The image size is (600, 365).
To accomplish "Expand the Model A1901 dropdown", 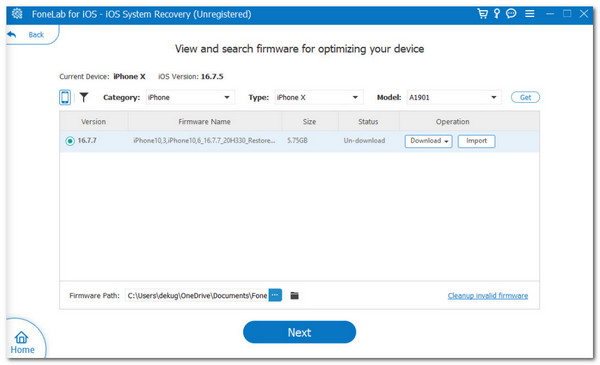I will [454, 97].
